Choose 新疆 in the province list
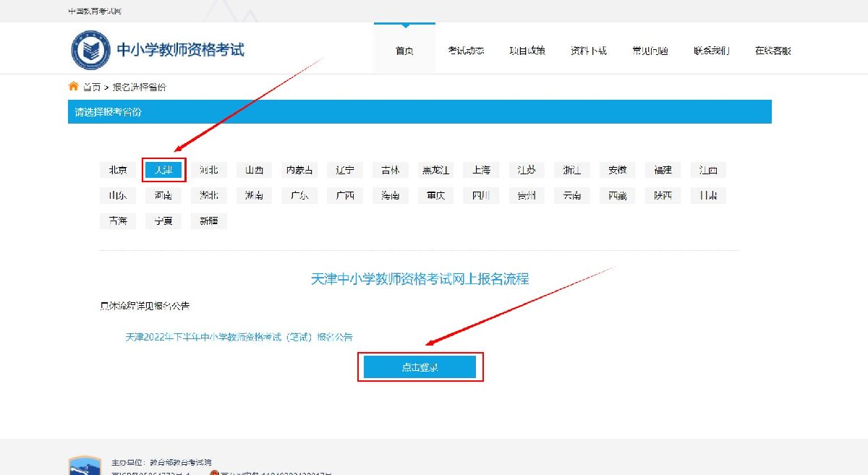This screenshot has width=868, height=475. click(x=209, y=221)
